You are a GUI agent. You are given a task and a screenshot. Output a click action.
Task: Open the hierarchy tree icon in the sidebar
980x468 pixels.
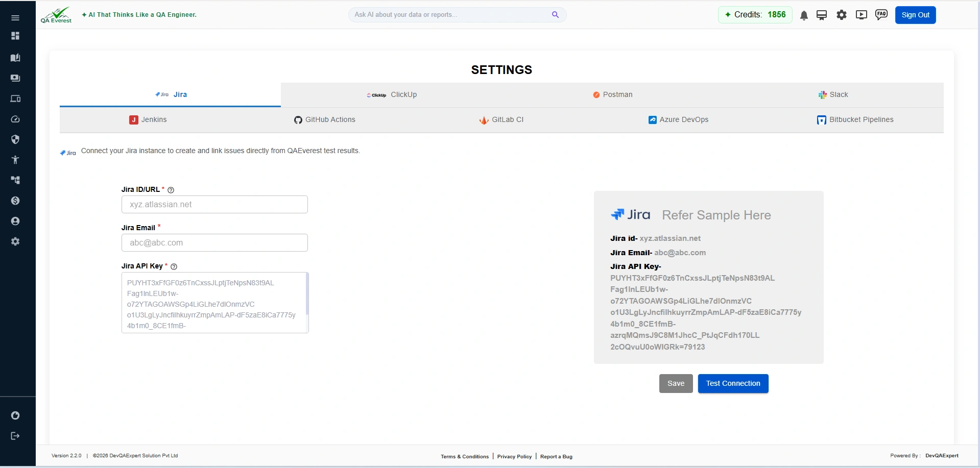tap(15, 180)
